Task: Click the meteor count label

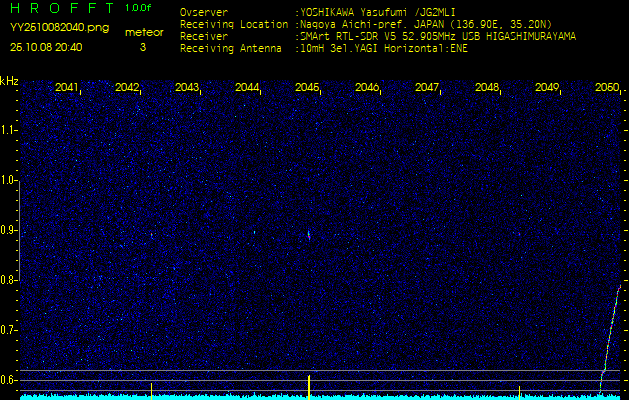Action: 143,32
